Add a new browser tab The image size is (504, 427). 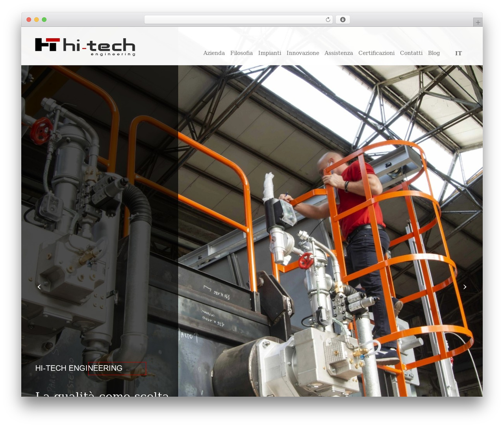(x=478, y=22)
